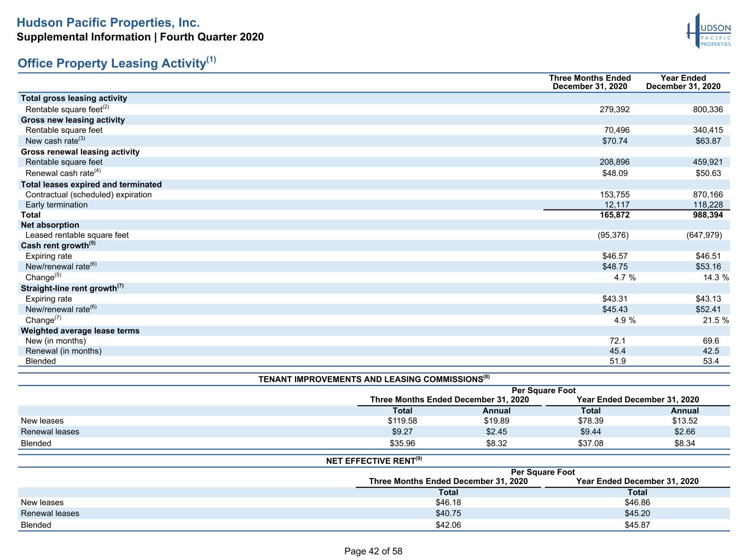This screenshot has width=747, height=560.
Task: Click the $9.27 renewal leases total
Action: [402, 431]
